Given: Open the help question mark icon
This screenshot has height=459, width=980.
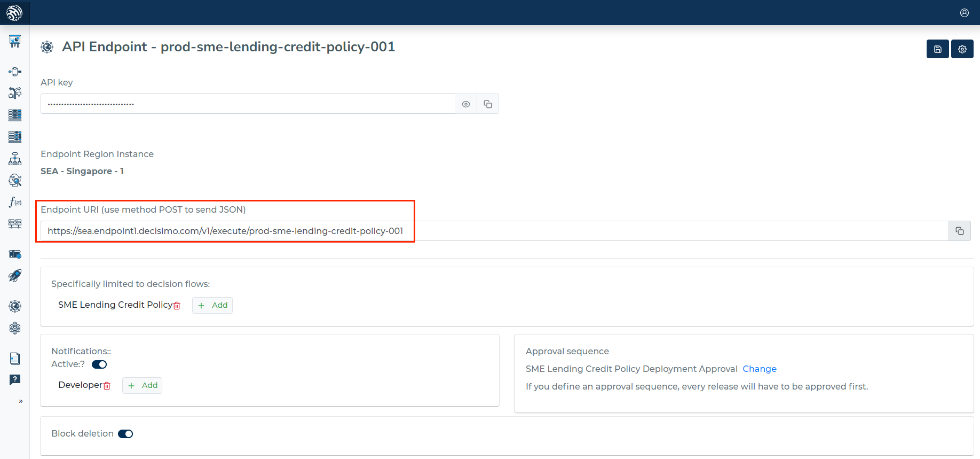Looking at the screenshot, I should [x=15, y=380].
